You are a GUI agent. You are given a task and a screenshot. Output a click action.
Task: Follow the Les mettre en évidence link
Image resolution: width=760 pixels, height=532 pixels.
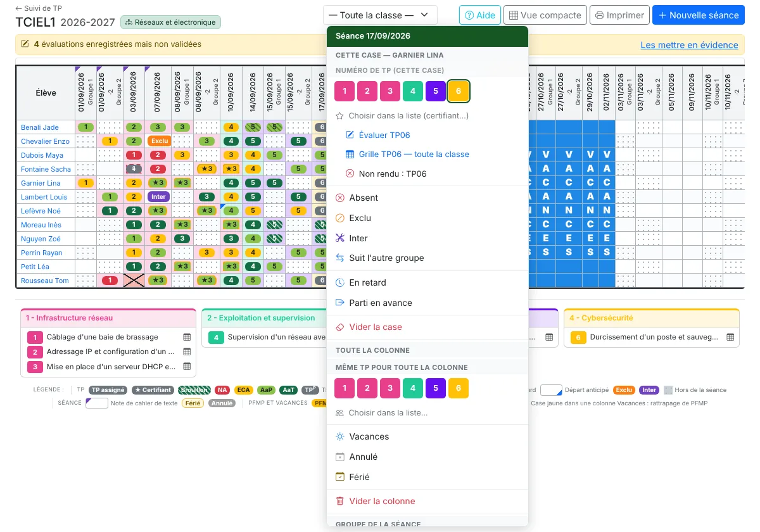[689, 45]
